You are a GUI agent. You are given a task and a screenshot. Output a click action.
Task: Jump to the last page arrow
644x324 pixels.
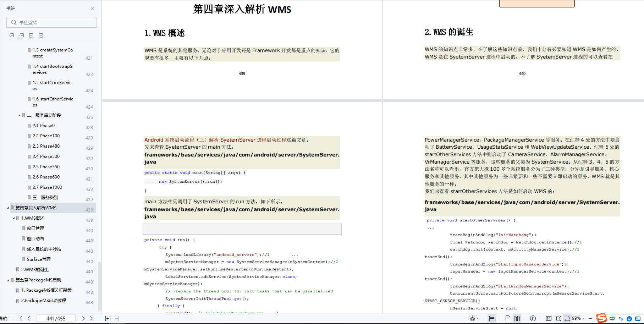[x=92, y=318]
